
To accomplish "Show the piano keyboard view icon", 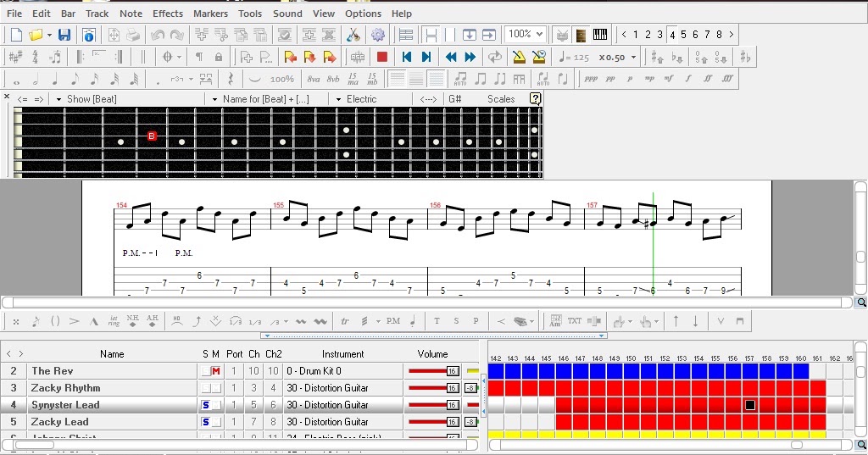I will 600,35.
